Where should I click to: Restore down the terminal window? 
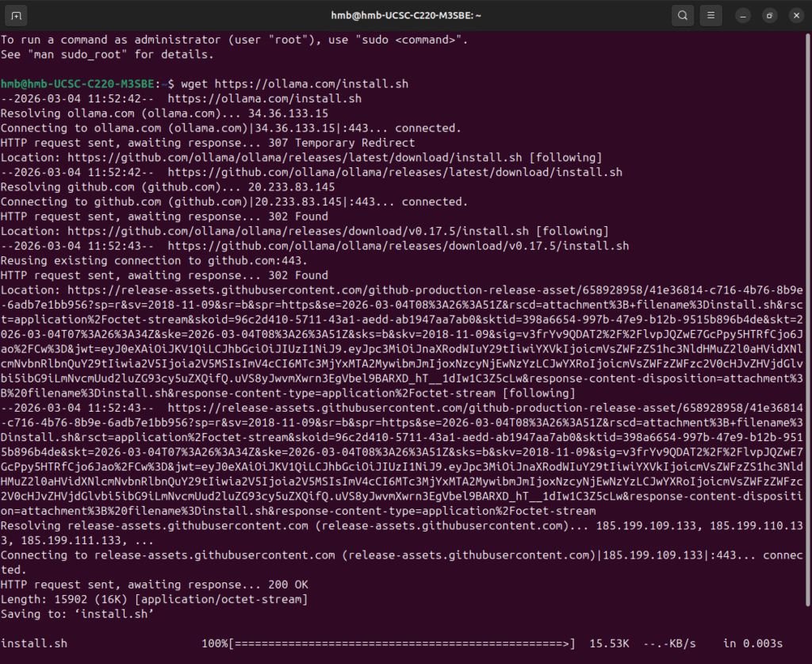[768, 15]
